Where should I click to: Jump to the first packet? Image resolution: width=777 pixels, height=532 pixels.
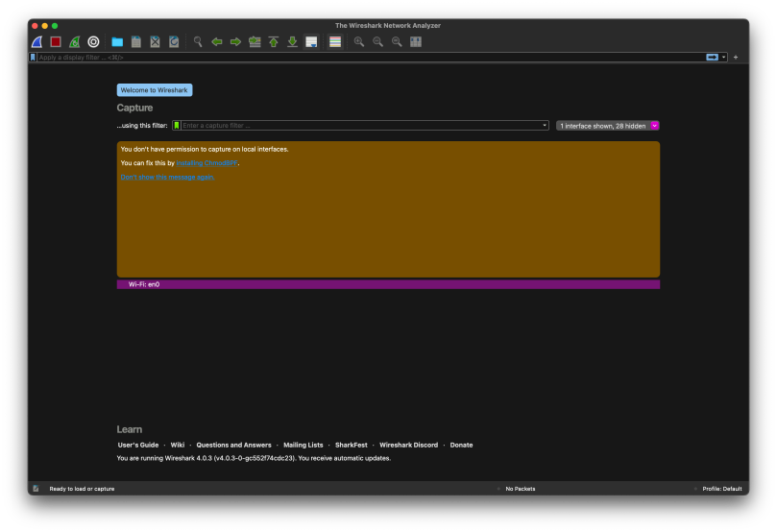(274, 42)
